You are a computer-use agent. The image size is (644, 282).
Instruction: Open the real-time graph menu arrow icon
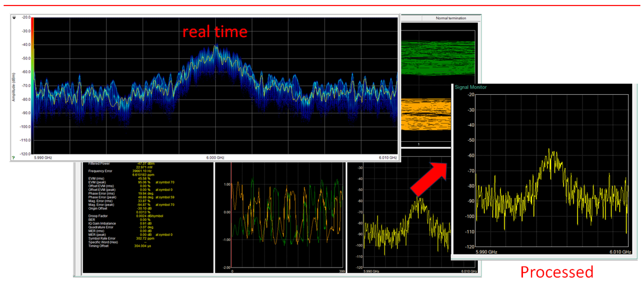[x=14, y=18]
